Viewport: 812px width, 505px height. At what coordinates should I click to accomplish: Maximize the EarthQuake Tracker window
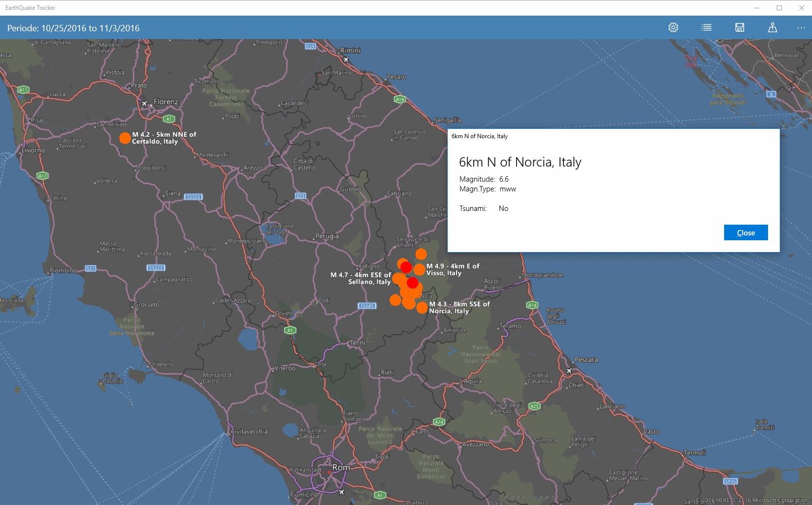779,8
